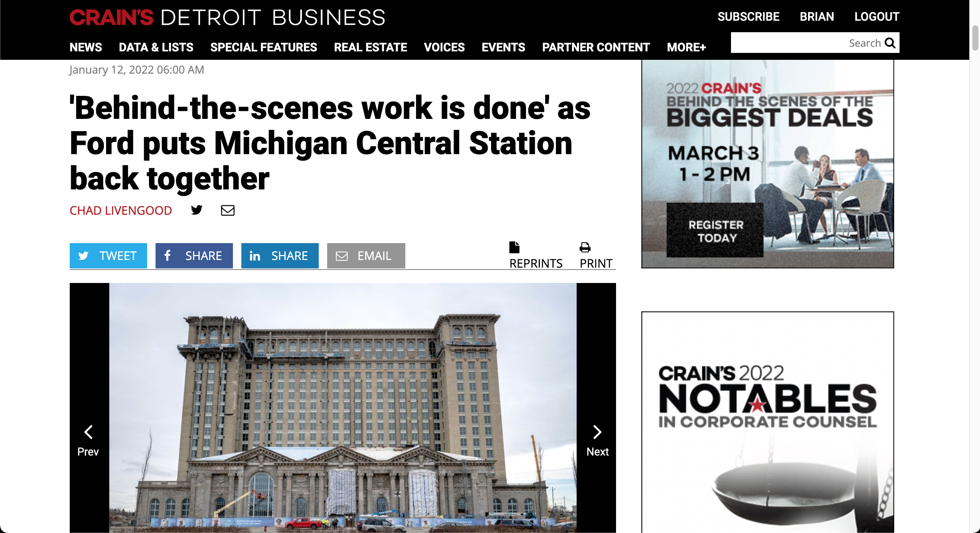Open Data & Lists menu

click(x=156, y=47)
